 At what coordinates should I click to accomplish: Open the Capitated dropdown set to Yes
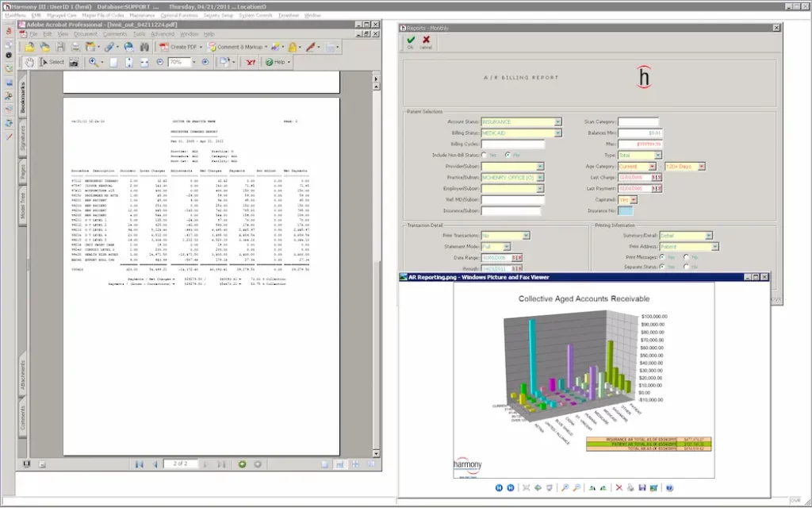pos(632,200)
